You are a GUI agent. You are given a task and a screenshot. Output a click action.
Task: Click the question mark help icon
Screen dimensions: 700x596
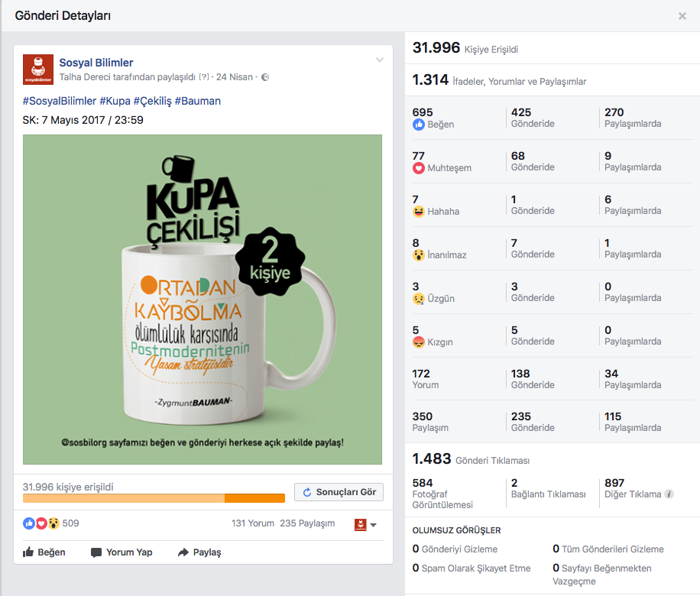(204, 76)
